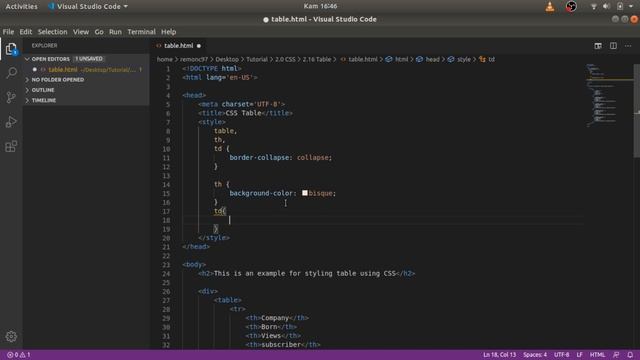Click the feedback icon in status bar

[x=616, y=355]
